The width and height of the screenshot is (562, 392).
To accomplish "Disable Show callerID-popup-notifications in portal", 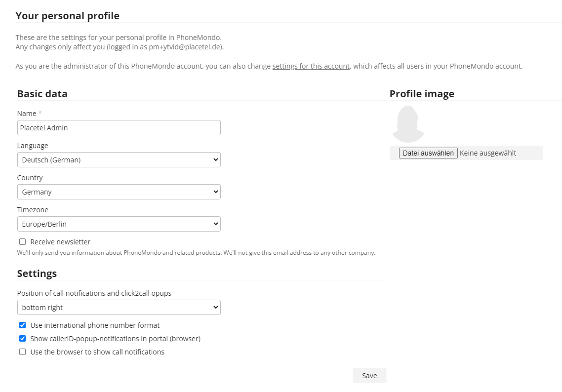I will click(x=23, y=339).
